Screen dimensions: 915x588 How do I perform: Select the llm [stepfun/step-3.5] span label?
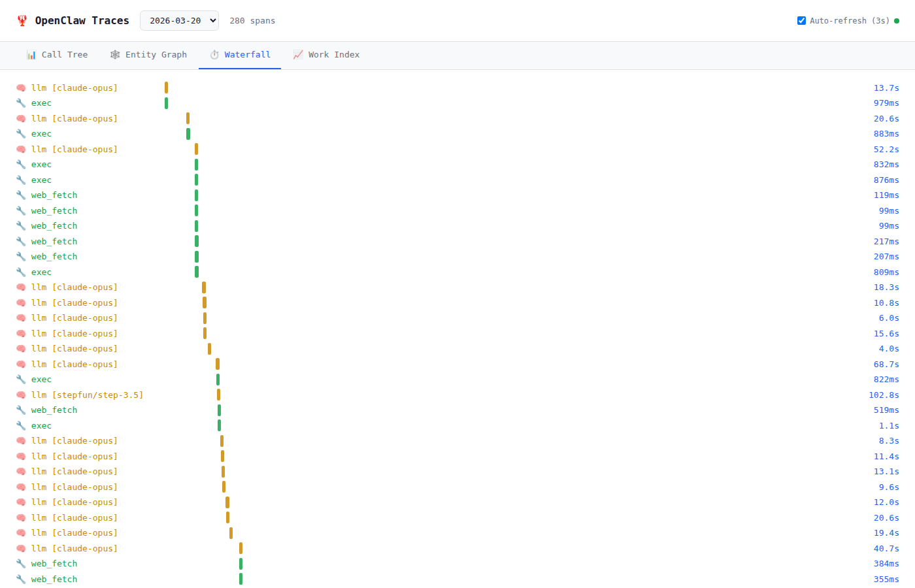click(87, 395)
